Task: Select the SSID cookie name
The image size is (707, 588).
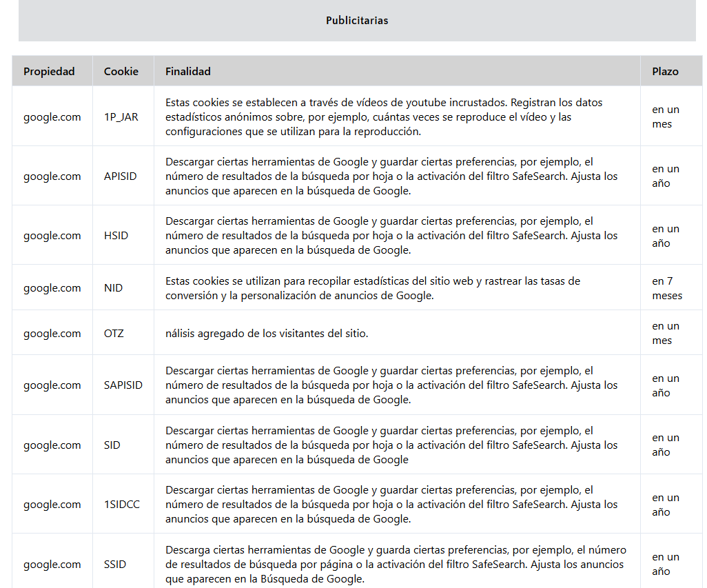Action: tap(115, 565)
